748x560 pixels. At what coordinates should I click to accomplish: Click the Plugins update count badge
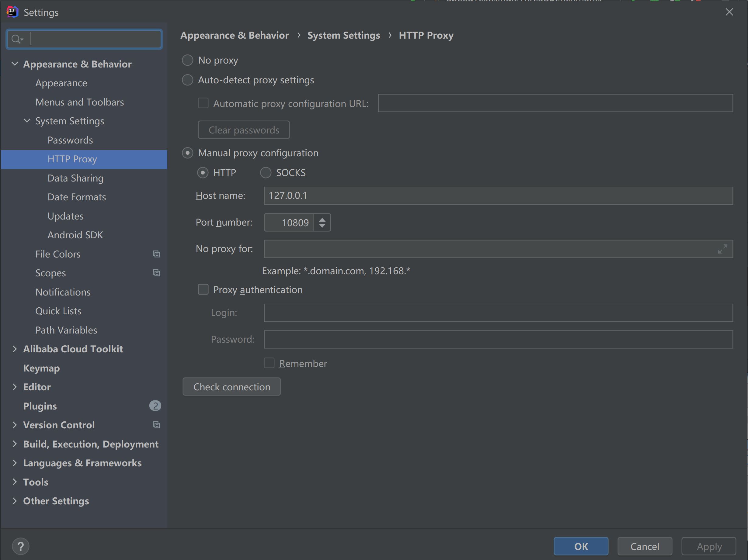click(x=155, y=406)
